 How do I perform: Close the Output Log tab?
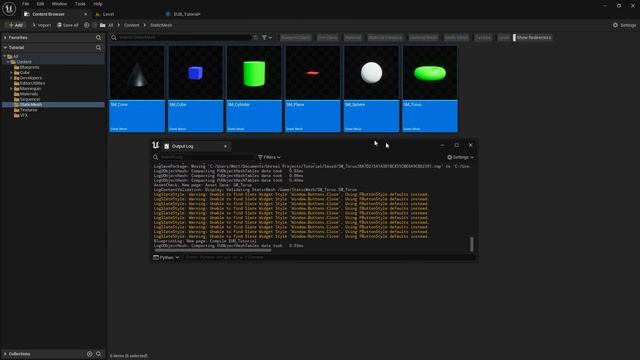point(225,146)
